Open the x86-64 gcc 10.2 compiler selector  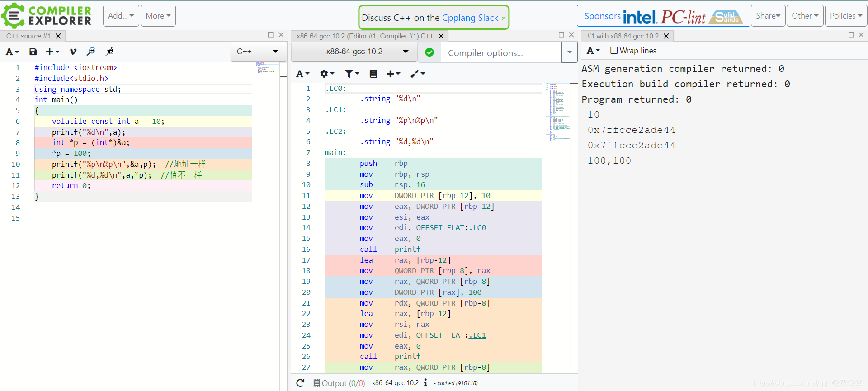(x=354, y=52)
